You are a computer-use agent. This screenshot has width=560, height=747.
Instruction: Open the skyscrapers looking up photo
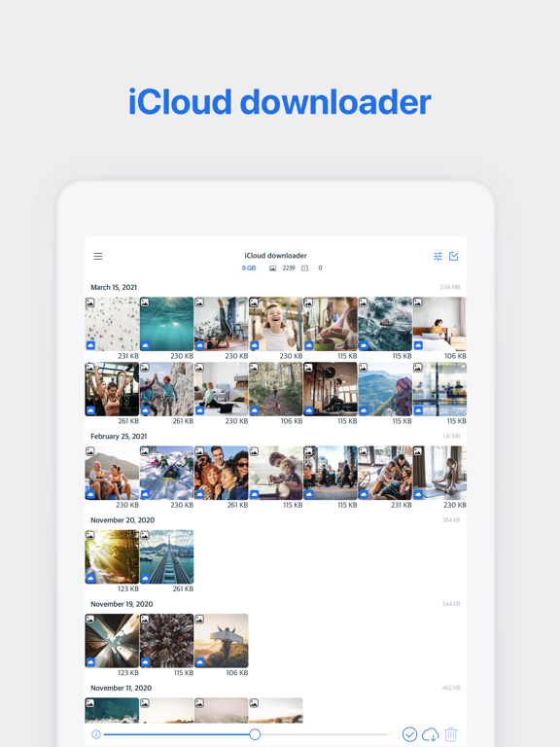click(112, 641)
